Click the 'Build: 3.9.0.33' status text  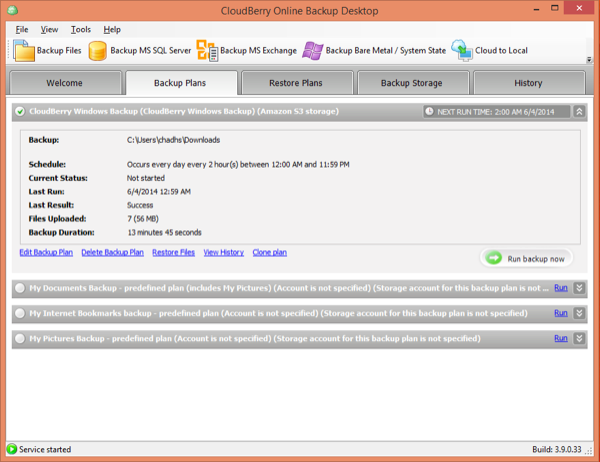tap(557, 449)
